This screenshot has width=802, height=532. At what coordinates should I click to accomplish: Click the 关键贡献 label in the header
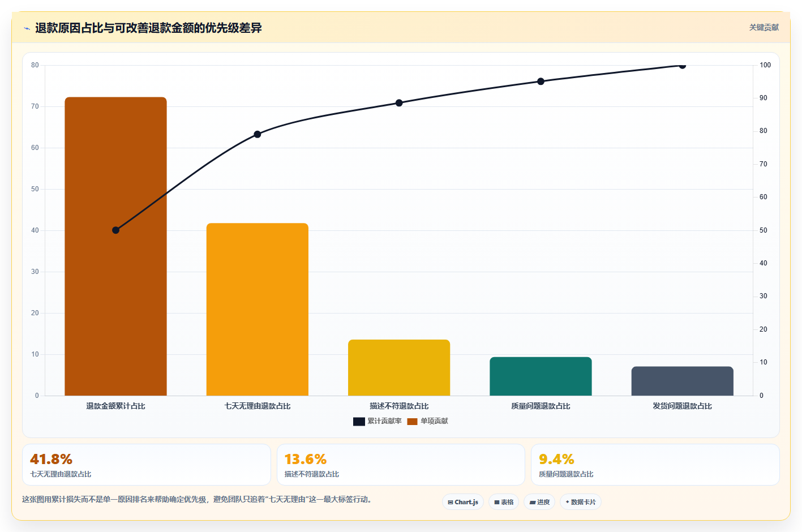click(764, 27)
